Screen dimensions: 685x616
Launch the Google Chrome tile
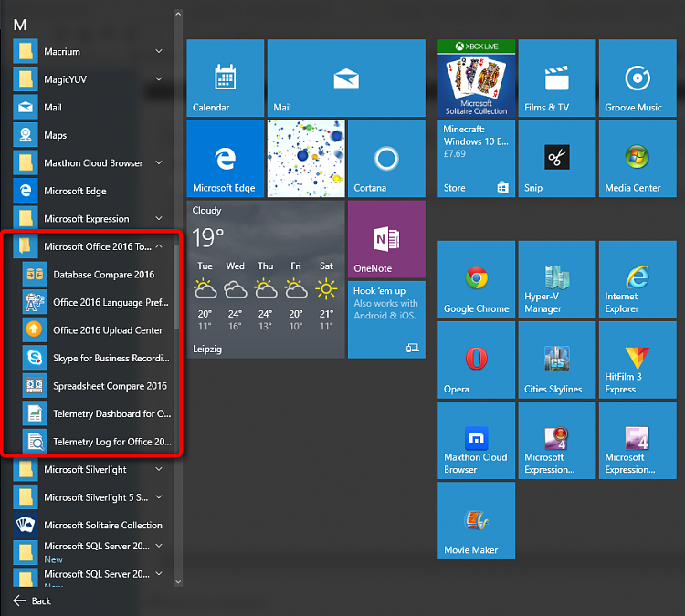click(476, 279)
